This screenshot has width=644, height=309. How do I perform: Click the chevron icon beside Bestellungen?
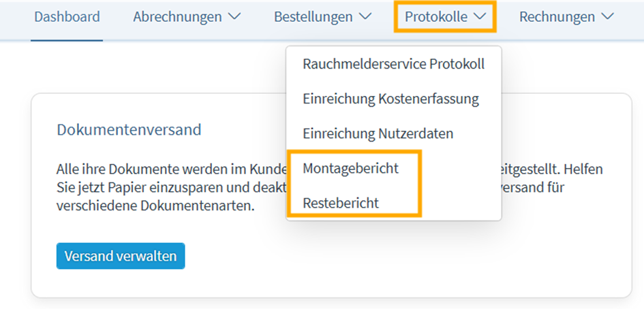click(x=365, y=17)
